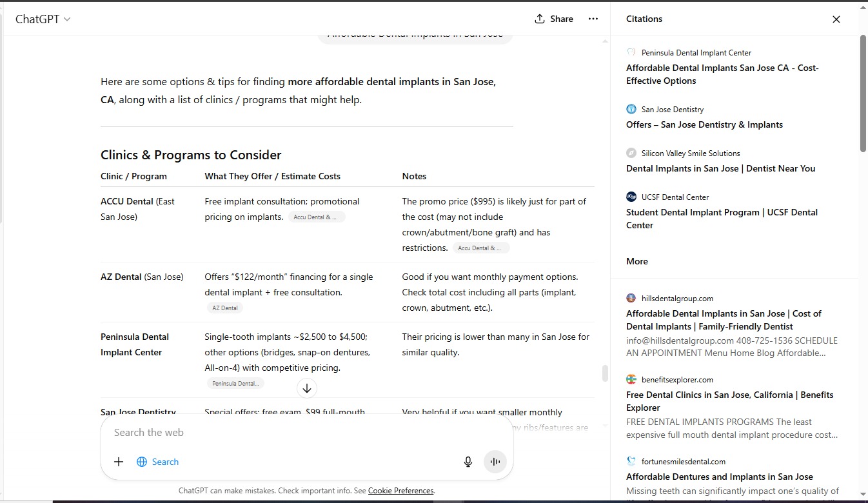The width and height of the screenshot is (868, 503).
Task: Click the scroll-to-bottom arrow button
Action: tap(307, 388)
